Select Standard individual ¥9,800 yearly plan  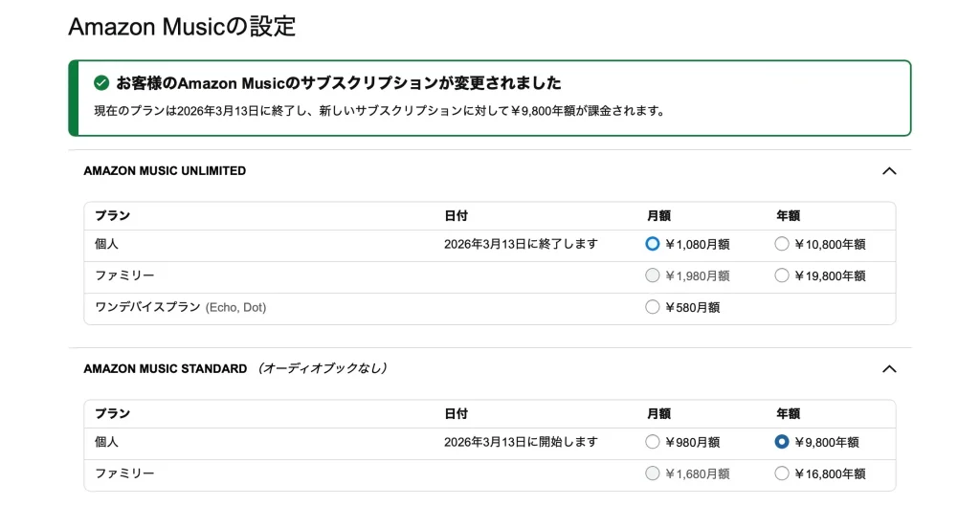tap(782, 442)
